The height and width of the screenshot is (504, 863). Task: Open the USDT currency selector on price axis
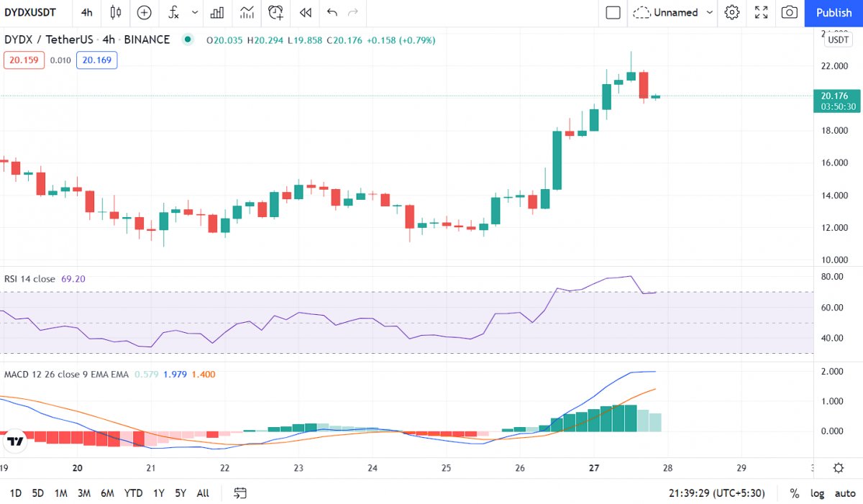tap(839, 40)
